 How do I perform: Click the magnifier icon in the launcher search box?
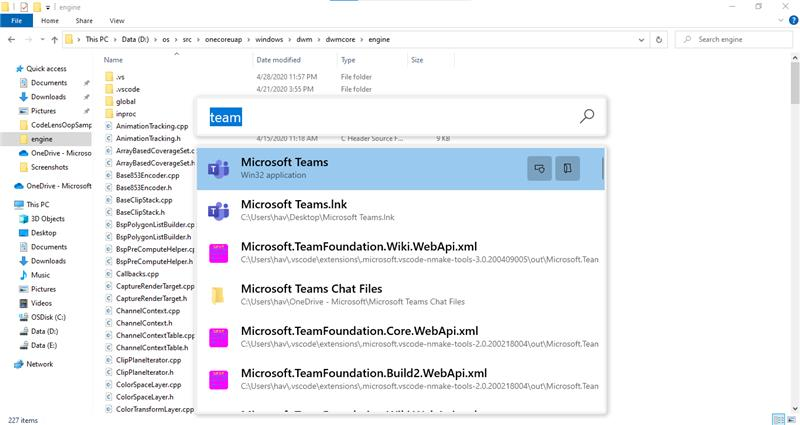click(587, 116)
